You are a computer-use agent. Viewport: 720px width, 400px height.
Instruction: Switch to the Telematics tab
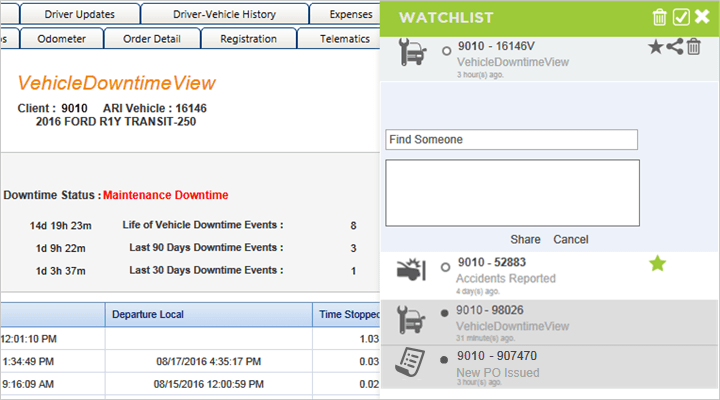339,39
